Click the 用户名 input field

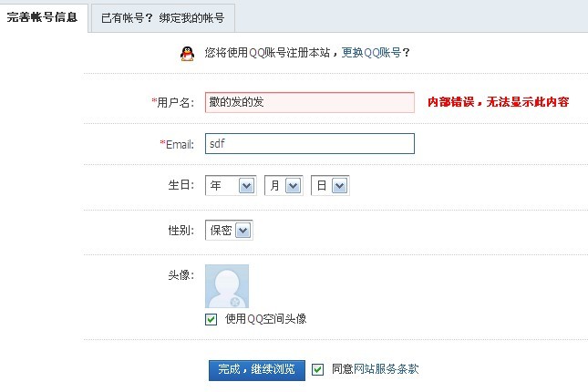(x=309, y=102)
